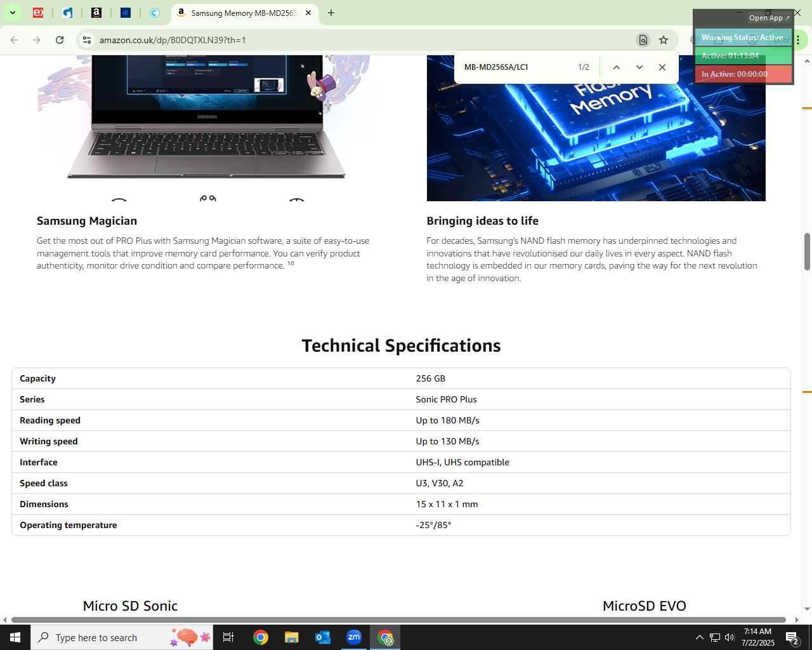Click Working Status: Active indicator
The image size is (812, 650).
[743, 37]
